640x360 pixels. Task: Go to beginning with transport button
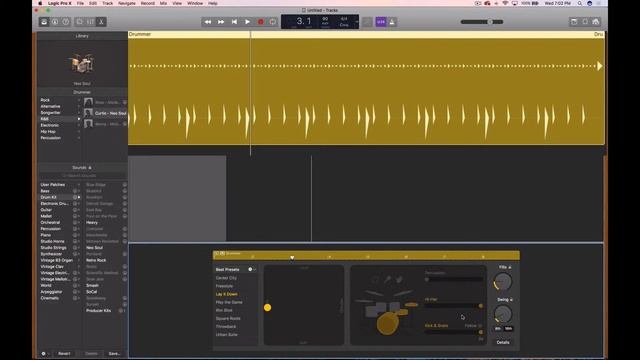click(x=234, y=22)
